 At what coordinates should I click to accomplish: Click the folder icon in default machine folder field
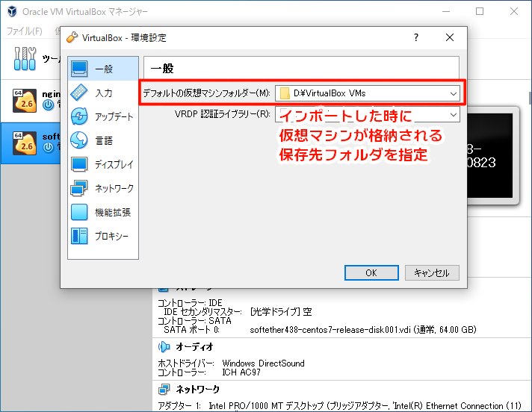(x=285, y=93)
